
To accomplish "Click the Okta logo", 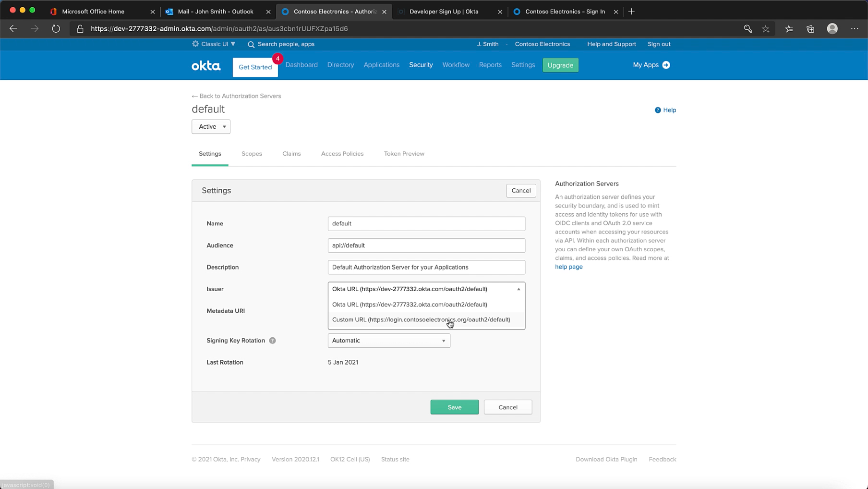I will 206,66.
